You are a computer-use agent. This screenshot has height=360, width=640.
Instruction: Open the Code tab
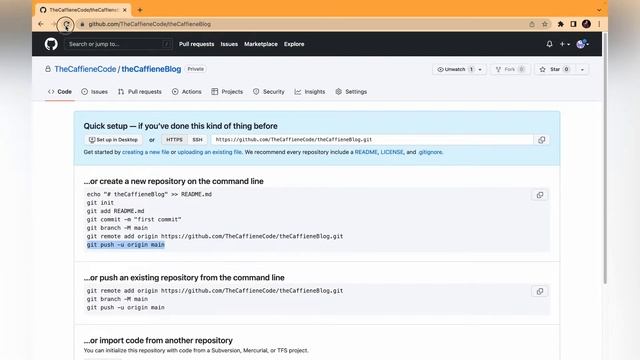(60, 92)
